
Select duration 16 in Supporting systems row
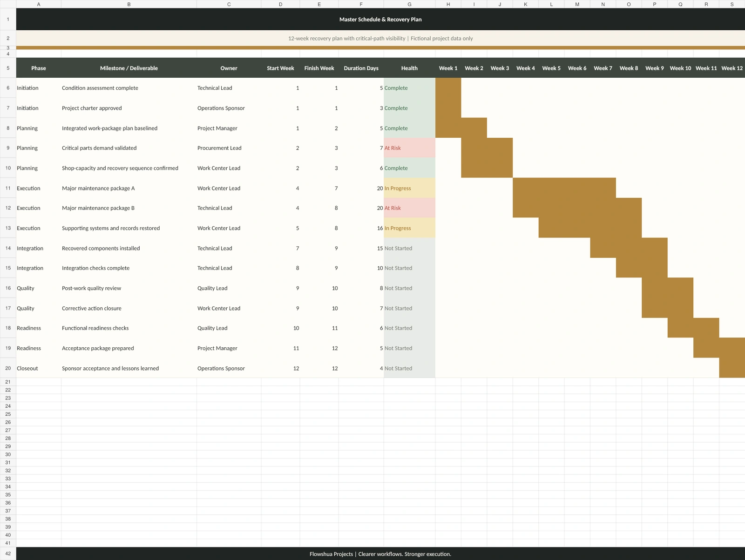tap(361, 228)
